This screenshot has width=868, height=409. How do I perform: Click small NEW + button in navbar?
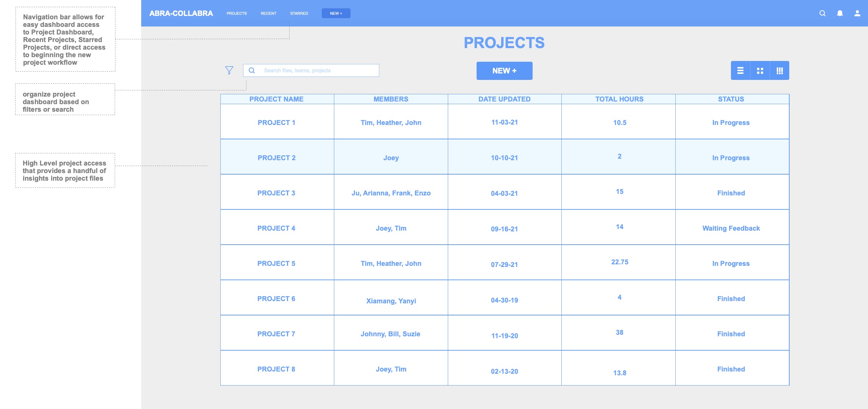tap(336, 13)
